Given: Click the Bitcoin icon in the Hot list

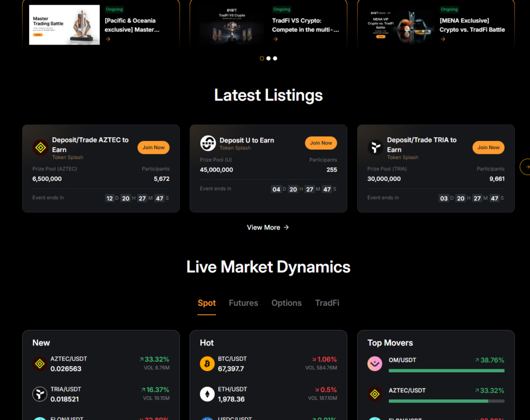Looking at the screenshot, I should click(207, 364).
